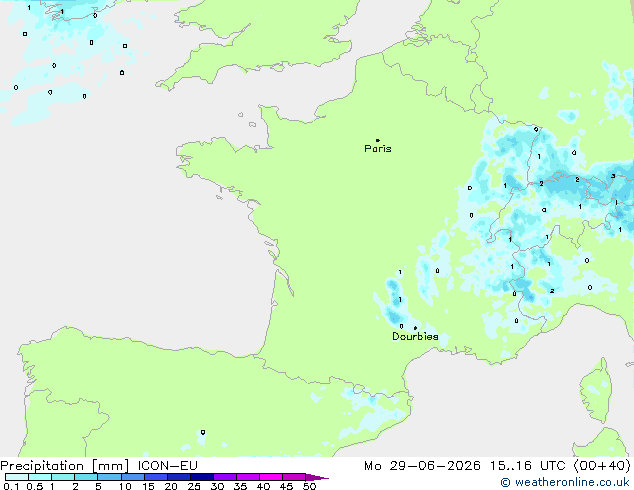Pick the 2–5 mm legend swatch
The height and width of the screenshot is (490, 634).
coord(86,477)
